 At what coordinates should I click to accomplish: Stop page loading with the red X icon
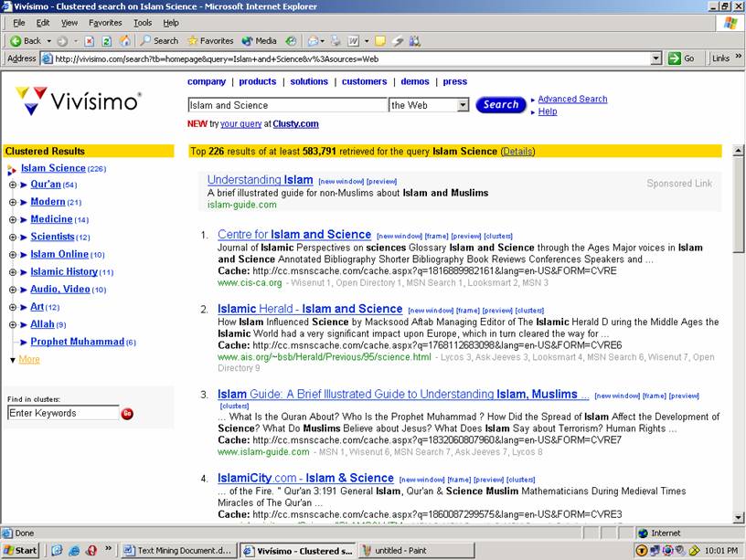89,41
